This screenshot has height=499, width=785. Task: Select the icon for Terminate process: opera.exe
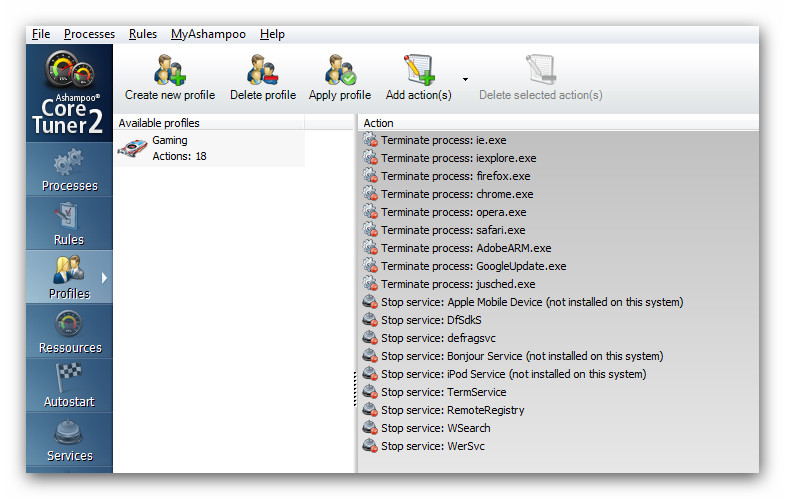[x=370, y=212]
